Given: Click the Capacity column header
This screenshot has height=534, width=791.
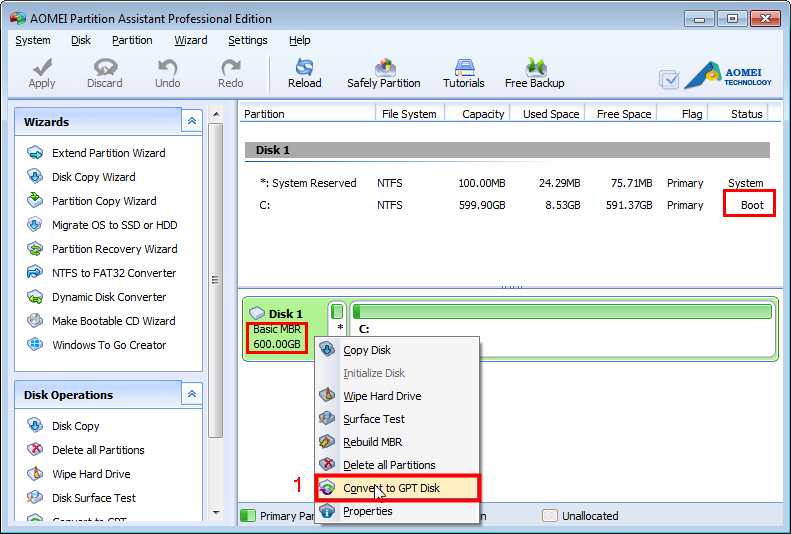Looking at the screenshot, I should point(483,114).
